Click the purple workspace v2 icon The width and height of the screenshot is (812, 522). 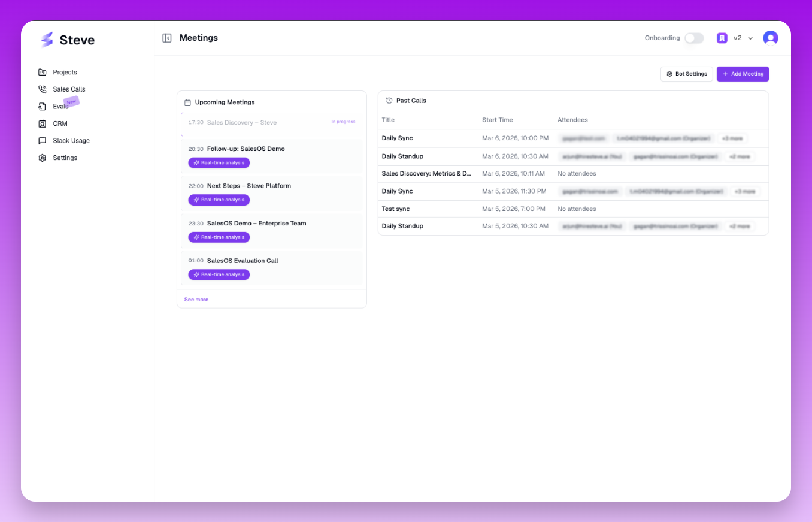click(x=722, y=38)
